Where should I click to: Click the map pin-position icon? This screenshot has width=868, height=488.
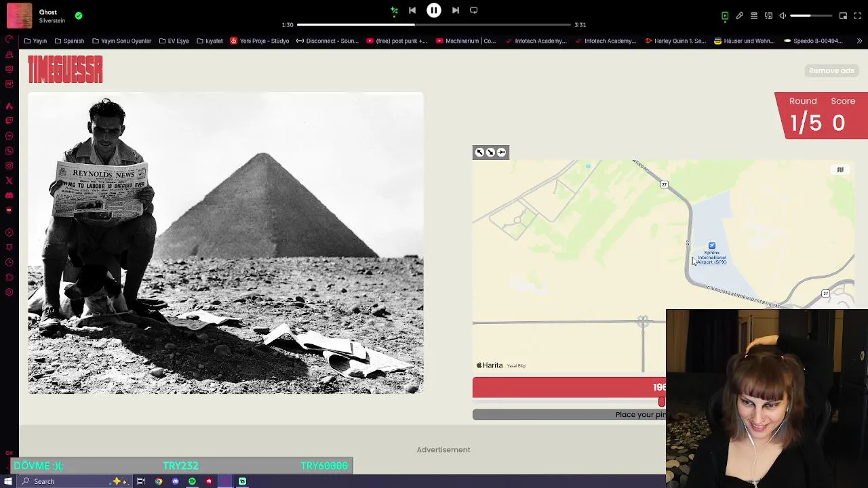(x=501, y=152)
